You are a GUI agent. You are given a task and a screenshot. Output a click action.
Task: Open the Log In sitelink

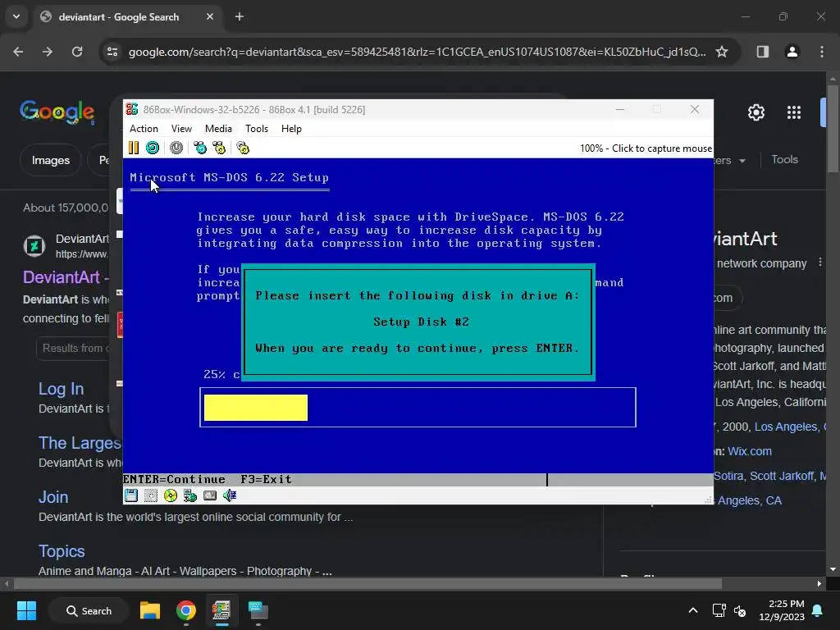(x=61, y=389)
